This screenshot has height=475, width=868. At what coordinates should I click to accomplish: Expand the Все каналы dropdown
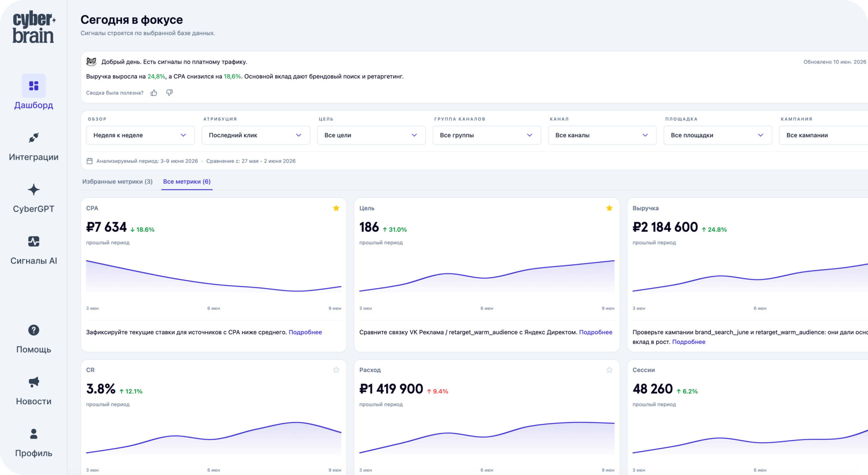tap(602, 135)
